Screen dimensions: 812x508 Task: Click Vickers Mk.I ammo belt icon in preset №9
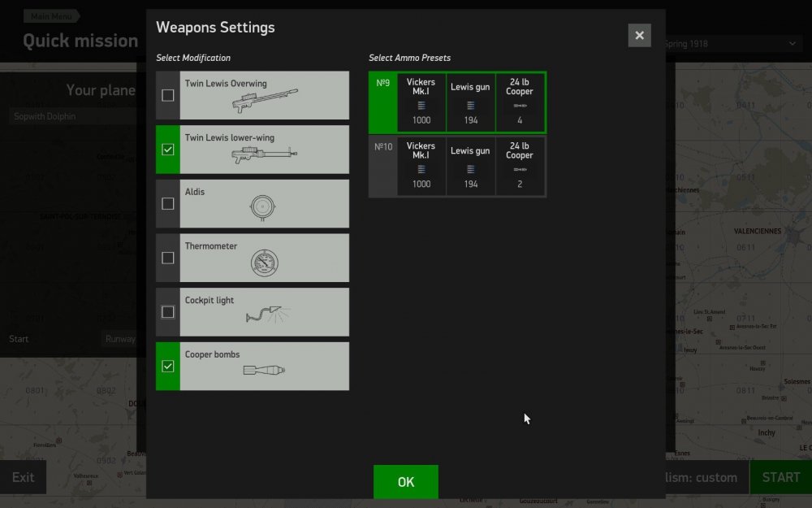[421, 106]
